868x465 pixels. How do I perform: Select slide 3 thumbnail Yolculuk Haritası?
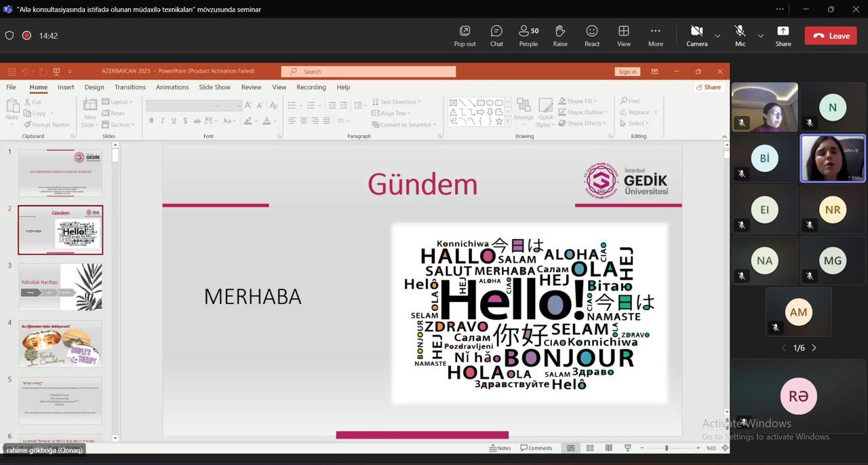click(x=60, y=287)
